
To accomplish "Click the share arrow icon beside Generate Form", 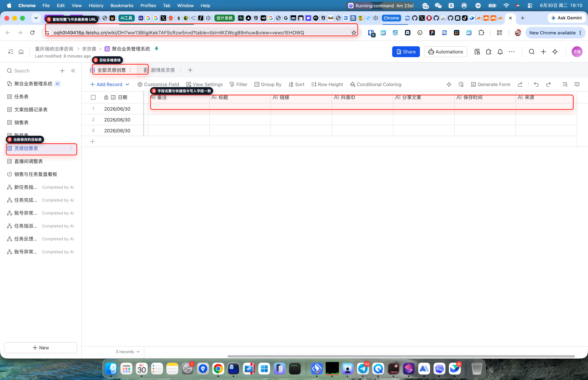I will [520, 84].
